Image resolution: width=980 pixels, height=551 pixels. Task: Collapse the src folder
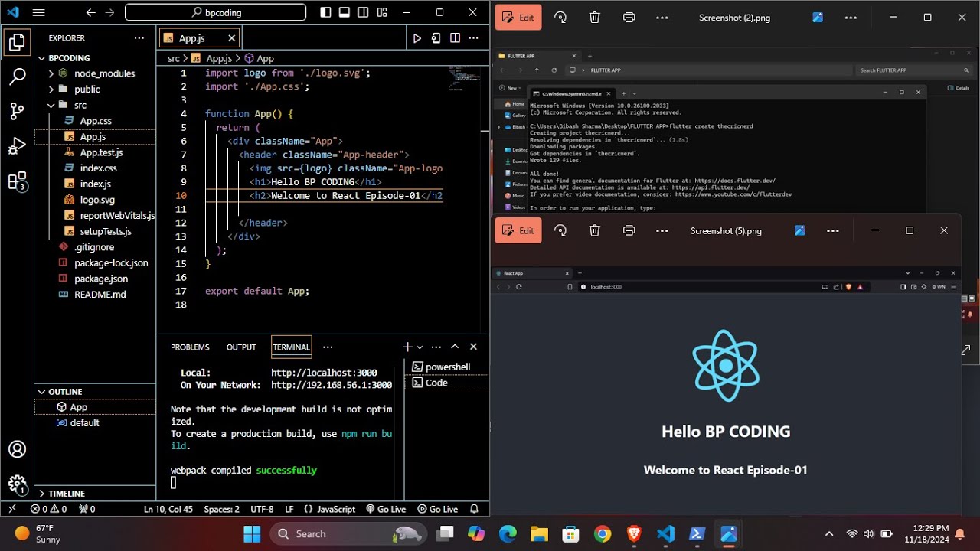[94, 105]
